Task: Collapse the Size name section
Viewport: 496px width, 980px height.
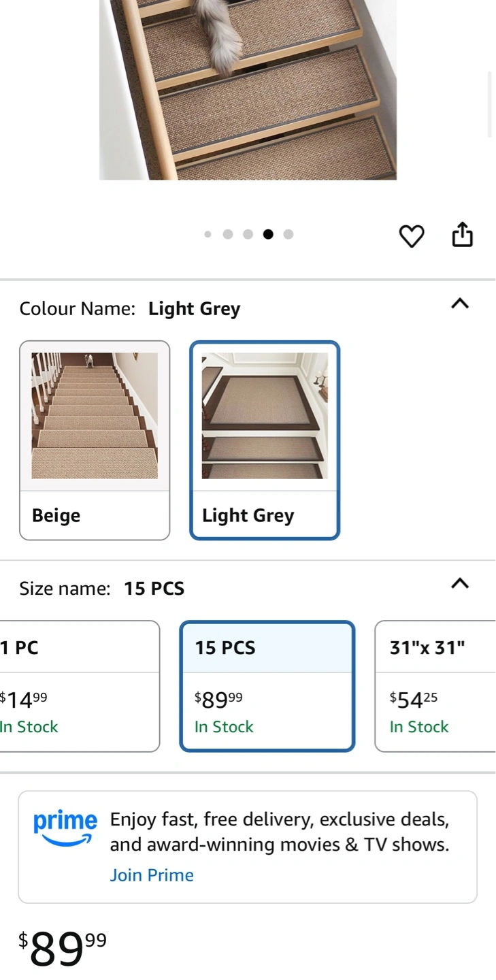Action: point(460,583)
